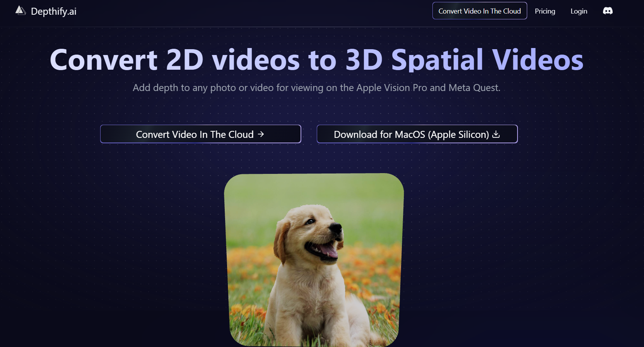Click "Meta Quest" in the subtitle
Screen dimensions: 644x347
tap(474, 88)
